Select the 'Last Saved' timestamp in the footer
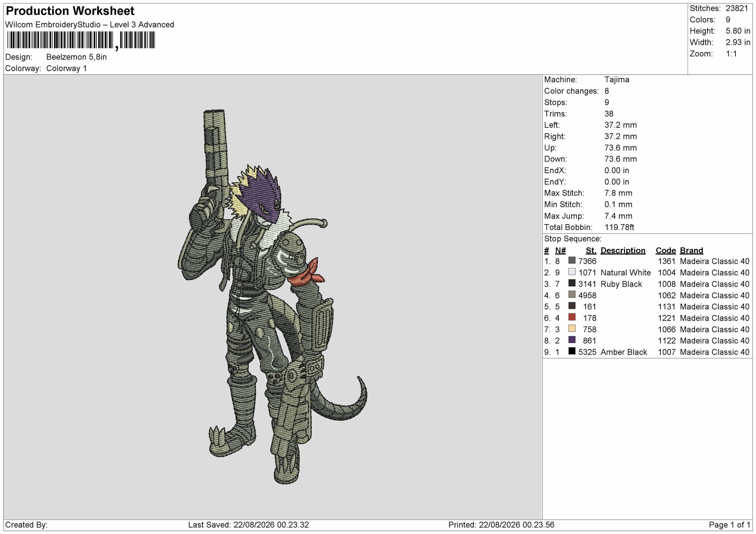This screenshot has height=534, width=756. [249, 525]
